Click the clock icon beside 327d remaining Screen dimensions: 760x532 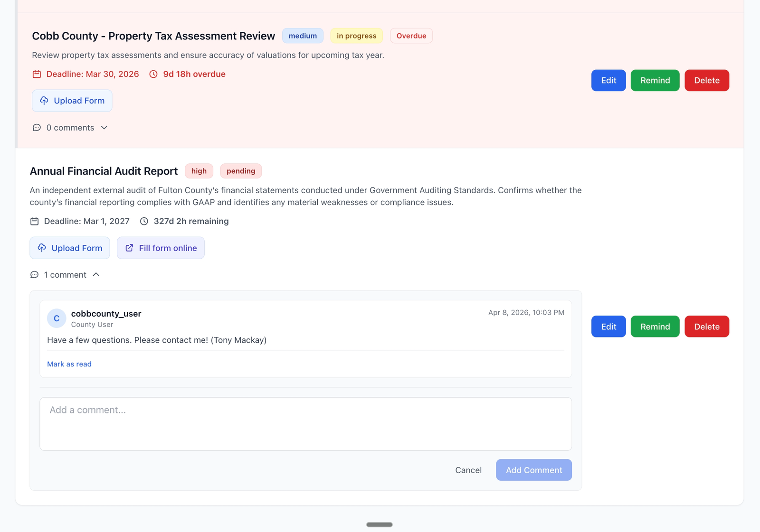144,221
